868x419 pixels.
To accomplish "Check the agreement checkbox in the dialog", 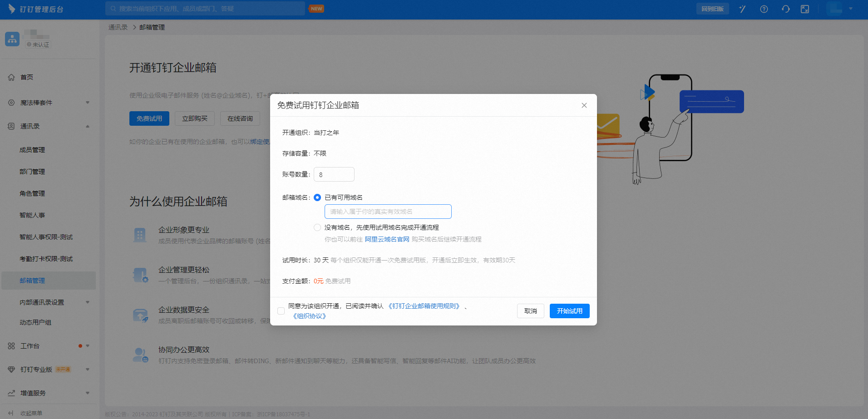I will tap(281, 311).
